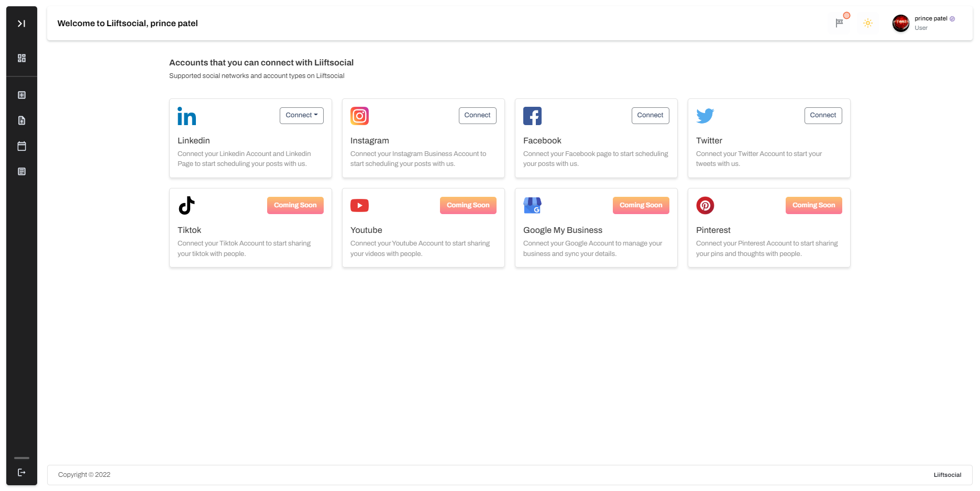Open the Pinterest Coming Soon dropdown badge

(x=813, y=205)
